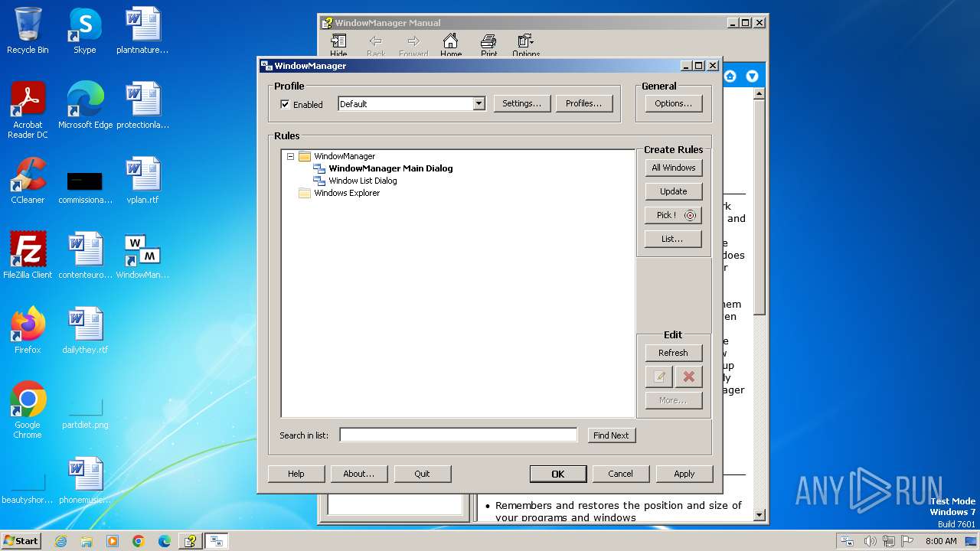The image size is (980, 551).
Task: Select the phonemusic document on desktop
Action: (85, 481)
